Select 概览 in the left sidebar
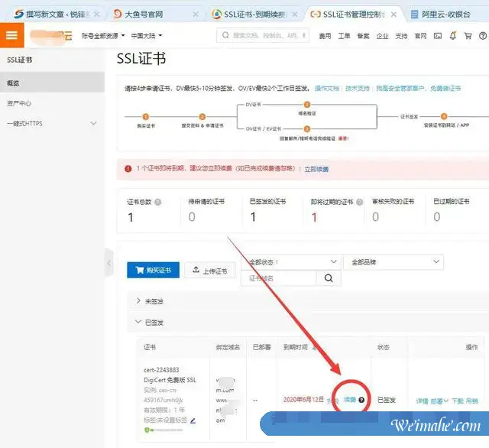 (x=52, y=83)
